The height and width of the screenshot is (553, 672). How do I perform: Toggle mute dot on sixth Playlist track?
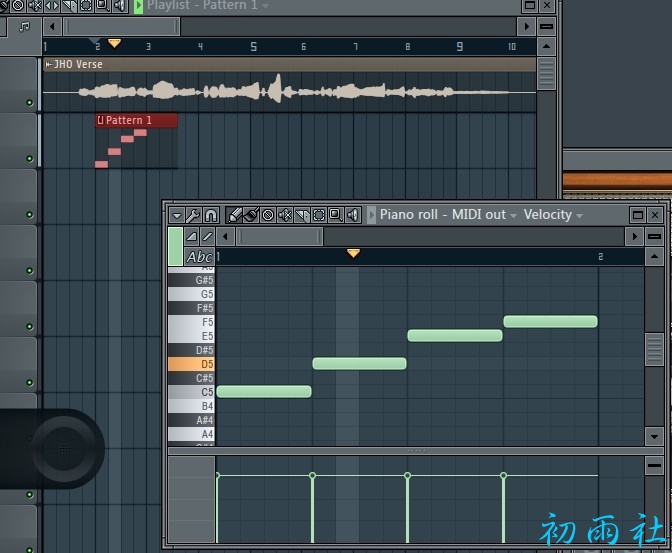tap(30, 382)
